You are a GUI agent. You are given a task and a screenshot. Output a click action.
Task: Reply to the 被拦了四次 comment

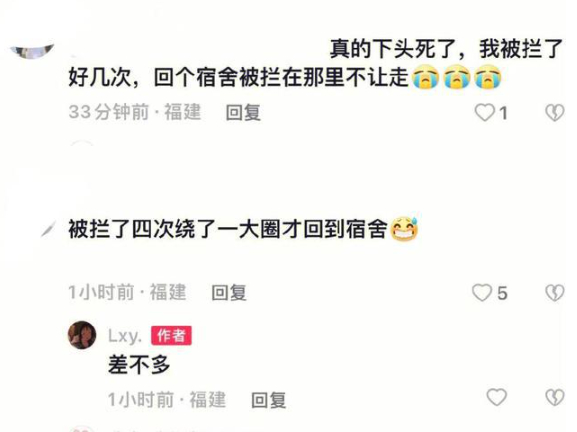point(229,293)
